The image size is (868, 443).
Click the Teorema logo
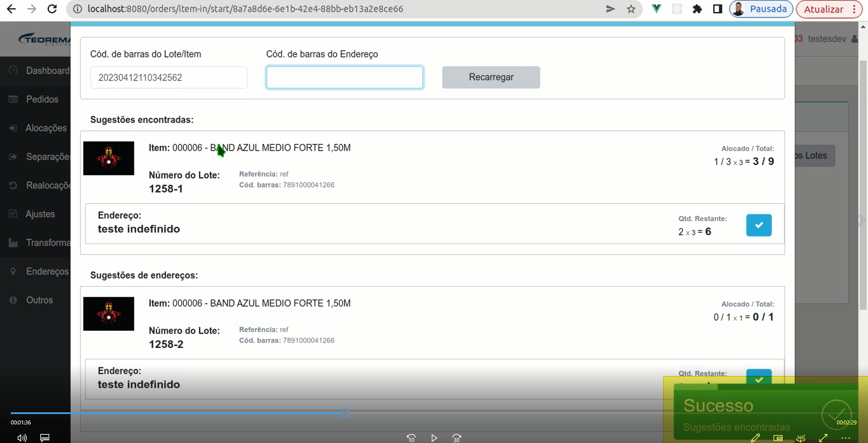44,39
